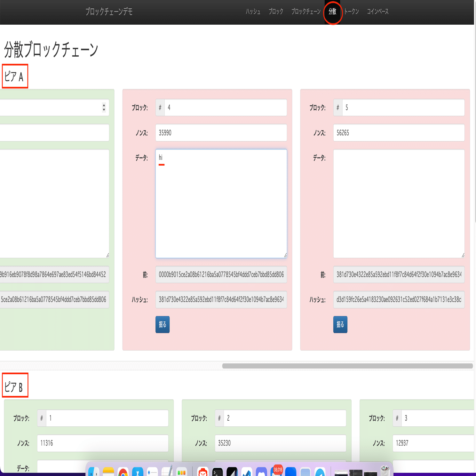
Task: Open the ブロックチェーンデモ home link
Action: [109, 12]
